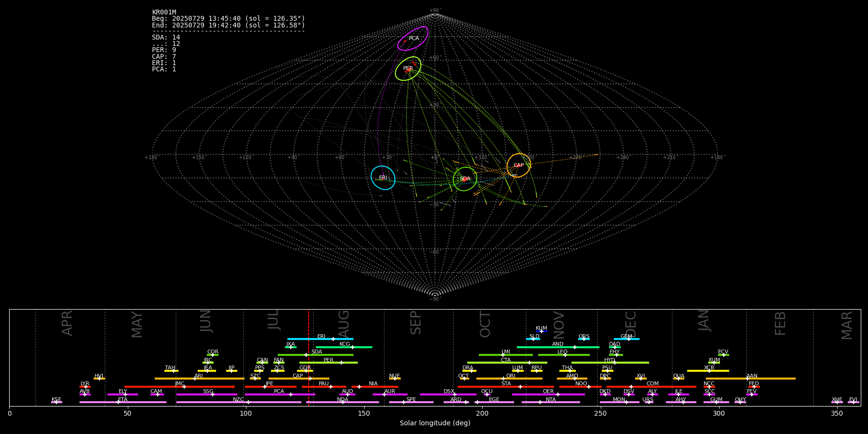
Task: Select the 'PER: 9' count in legend
Action: [164, 50]
